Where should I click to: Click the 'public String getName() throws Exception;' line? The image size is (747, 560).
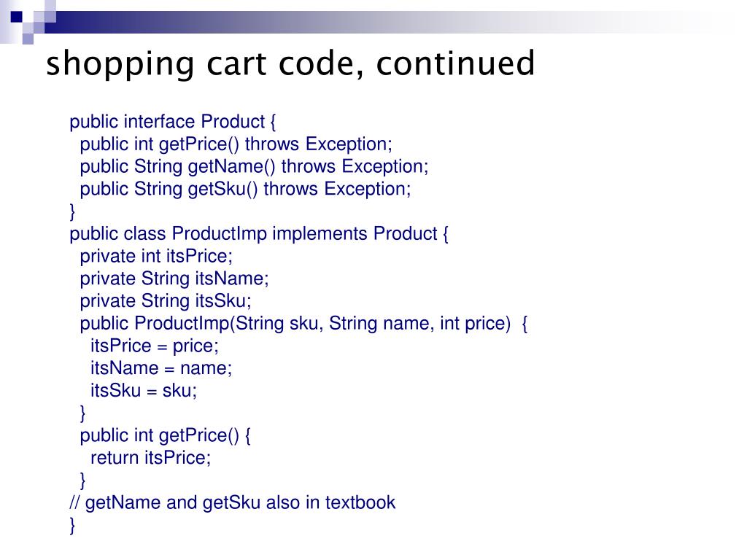[254, 167]
